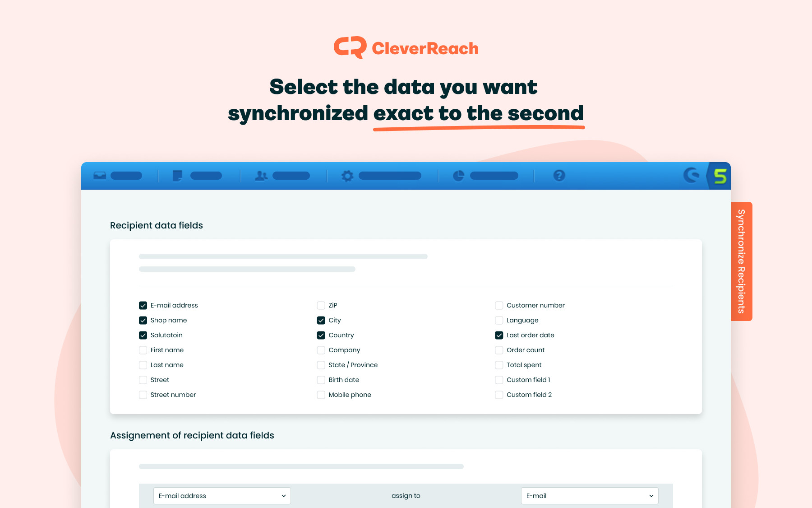The width and height of the screenshot is (812, 508).
Task: Check the Custom field 2 checkbox
Action: (x=499, y=395)
